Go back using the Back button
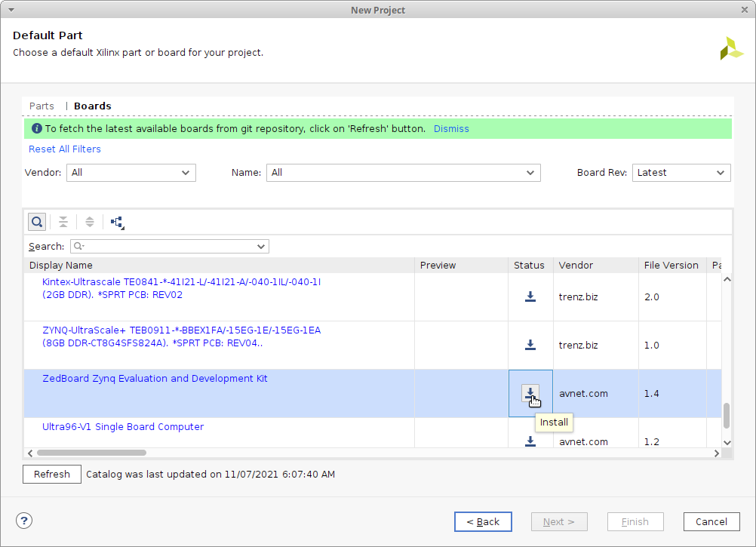The height and width of the screenshot is (547, 756). click(483, 521)
